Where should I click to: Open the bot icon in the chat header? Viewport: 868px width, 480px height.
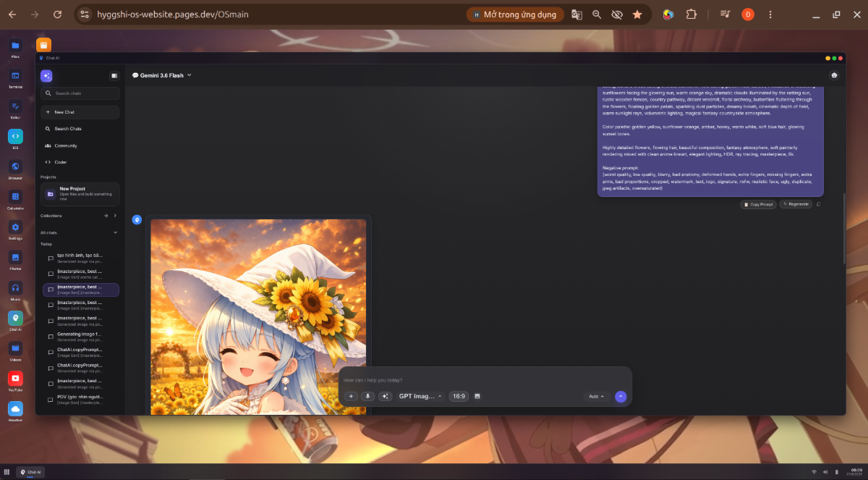[834, 75]
